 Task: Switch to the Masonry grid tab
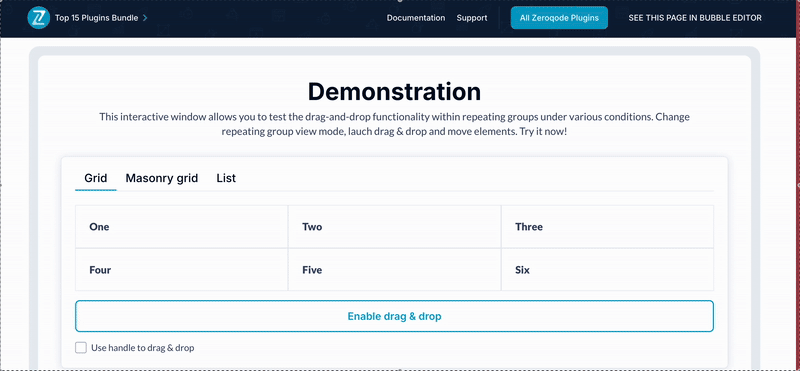tap(162, 179)
